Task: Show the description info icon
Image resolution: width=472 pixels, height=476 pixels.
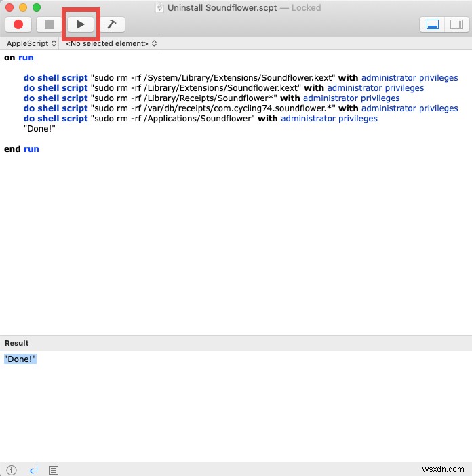Action: pos(12,470)
